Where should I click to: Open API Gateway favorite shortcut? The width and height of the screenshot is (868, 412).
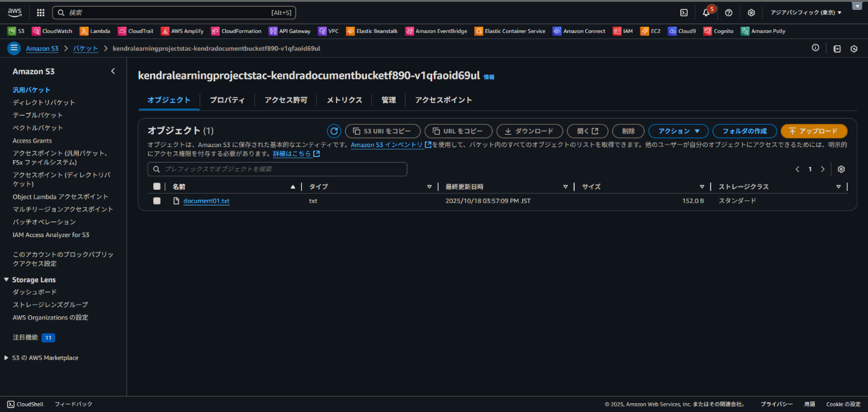click(x=290, y=31)
